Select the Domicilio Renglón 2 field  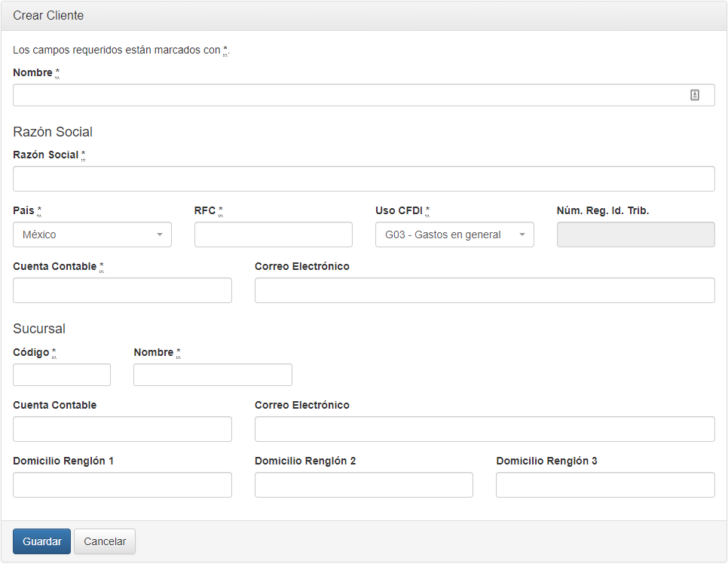pyautogui.click(x=363, y=485)
